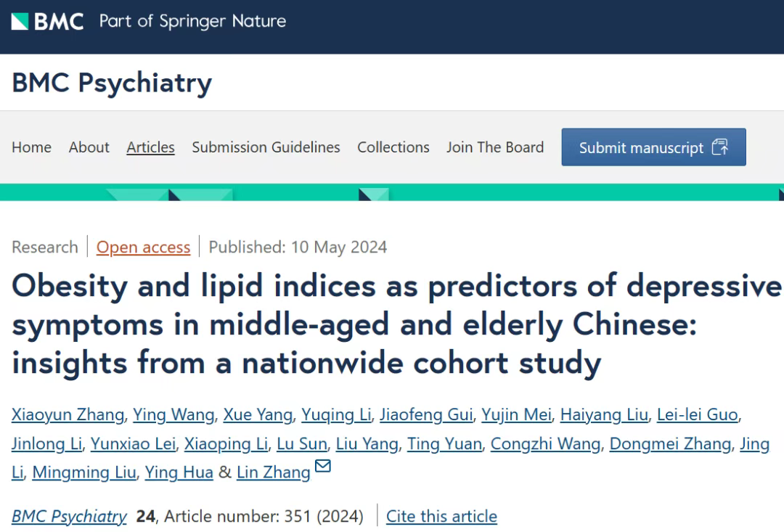
Task: Browse the Collections menu item
Action: coord(393,147)
